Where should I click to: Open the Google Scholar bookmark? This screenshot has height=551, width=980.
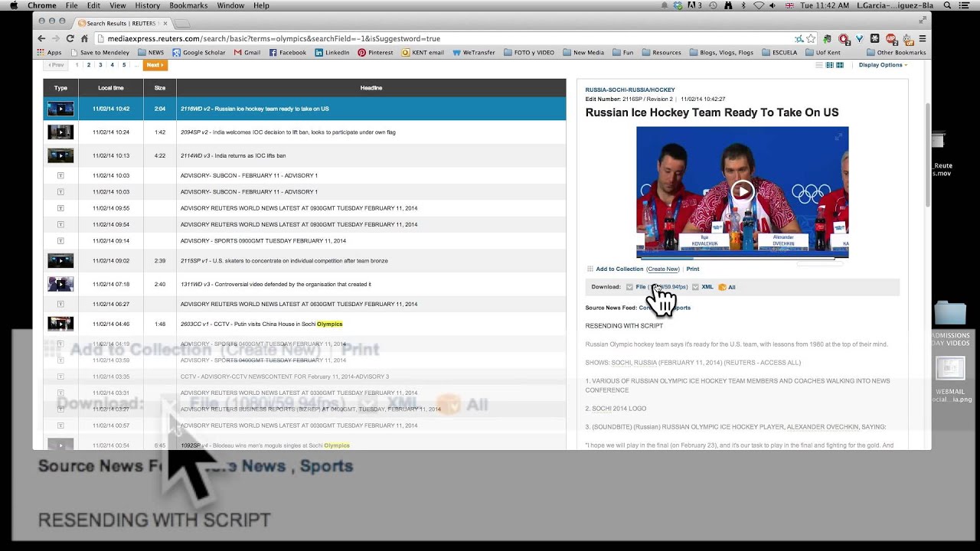[x=199, y=53]
